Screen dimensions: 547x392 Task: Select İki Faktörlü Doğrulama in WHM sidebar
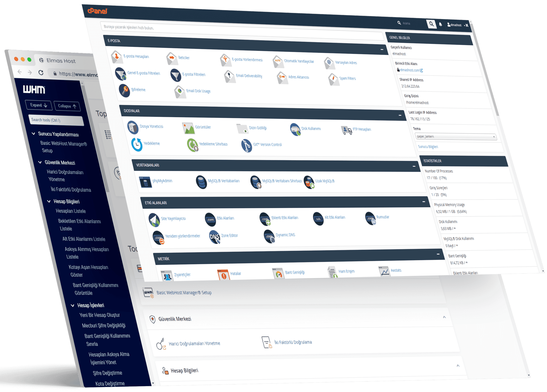point(71,190)
